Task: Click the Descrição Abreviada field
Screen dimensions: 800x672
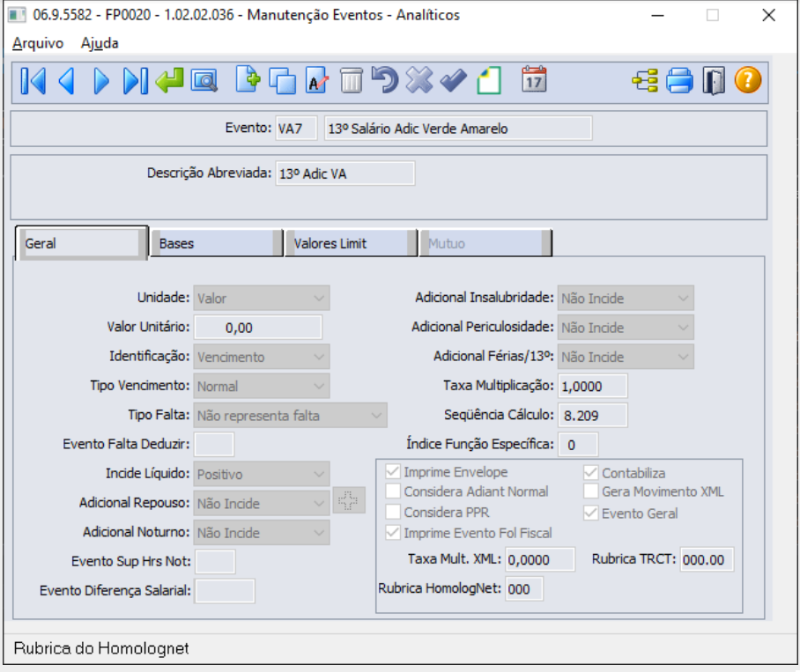Action: [x=345, y=174]
